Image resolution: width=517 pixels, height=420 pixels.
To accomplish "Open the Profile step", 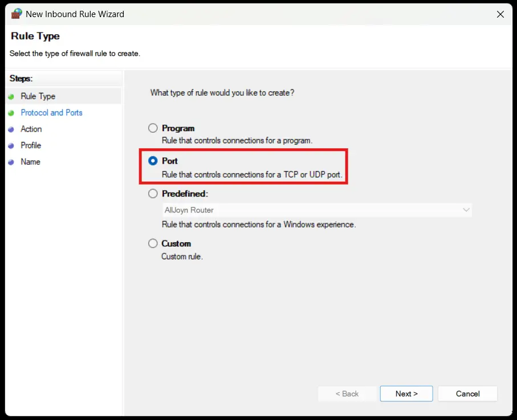I will (31, 145).
